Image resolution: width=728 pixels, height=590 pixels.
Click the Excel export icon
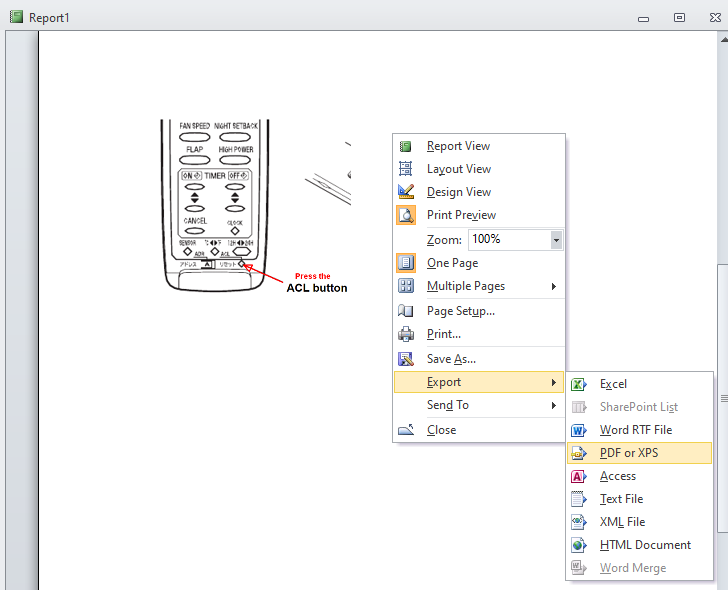(578, 384)
